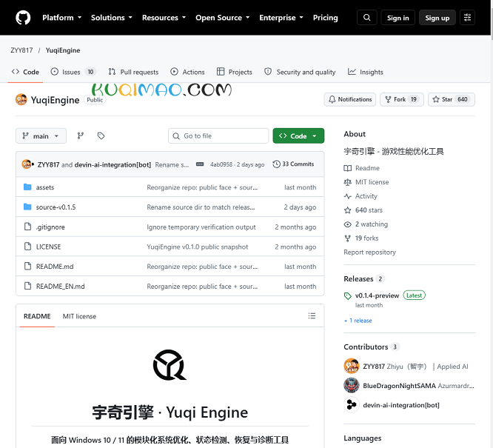Image resolution: width=493 pixels, height=448 pixels.
Task: Open the assets folder
Action: [45, 187]
